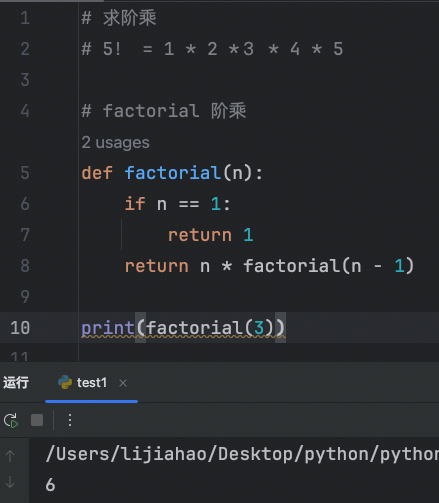This screenshot has height=503, width=439.
Task: Click the output value 6 in console
Action: click(50, 484)
